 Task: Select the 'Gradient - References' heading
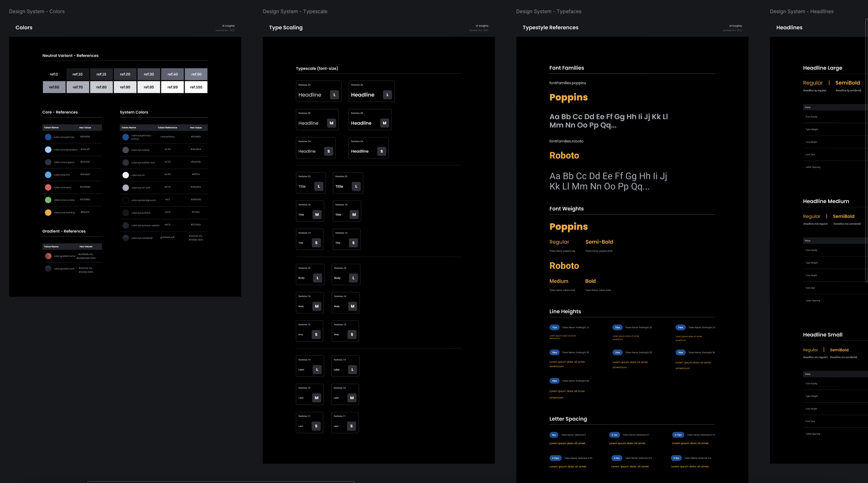pos(64,231)
